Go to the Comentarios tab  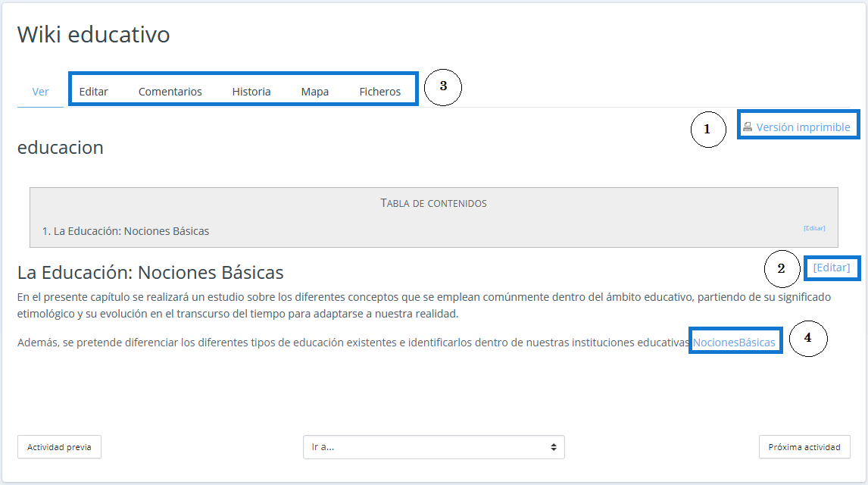pyautogui.click(x=170, y=92)
